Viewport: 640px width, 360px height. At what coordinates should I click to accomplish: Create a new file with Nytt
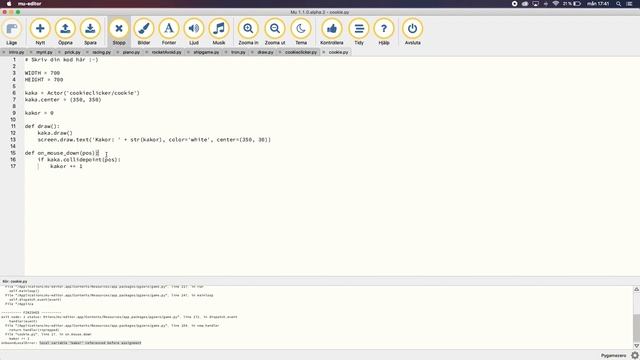point(40,31)
